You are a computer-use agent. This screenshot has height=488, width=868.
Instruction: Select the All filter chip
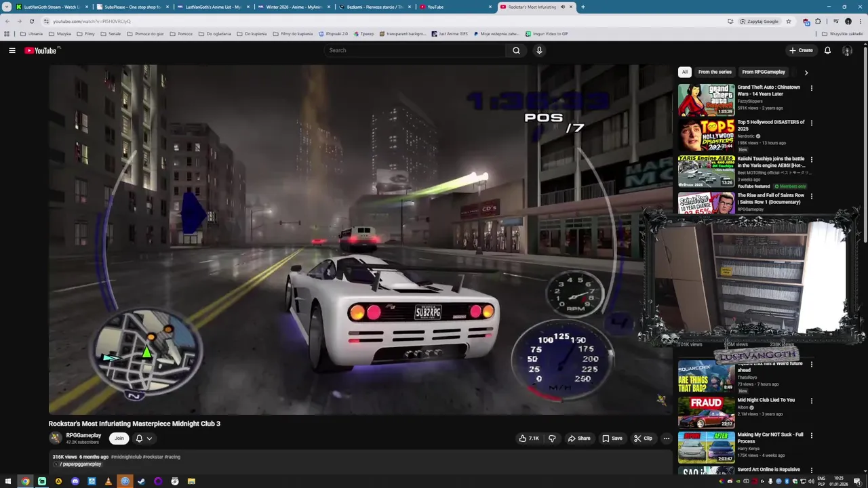[685, 72]
